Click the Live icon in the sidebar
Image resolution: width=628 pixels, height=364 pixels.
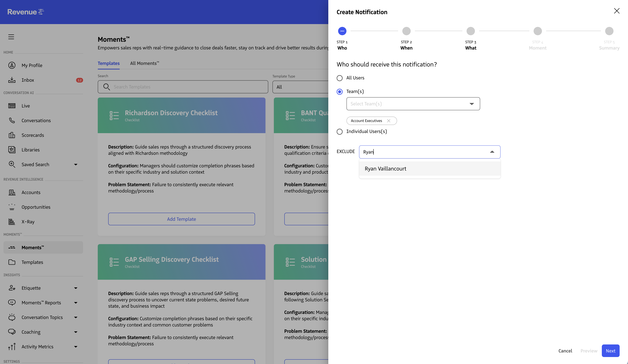[x=12, y=106]
